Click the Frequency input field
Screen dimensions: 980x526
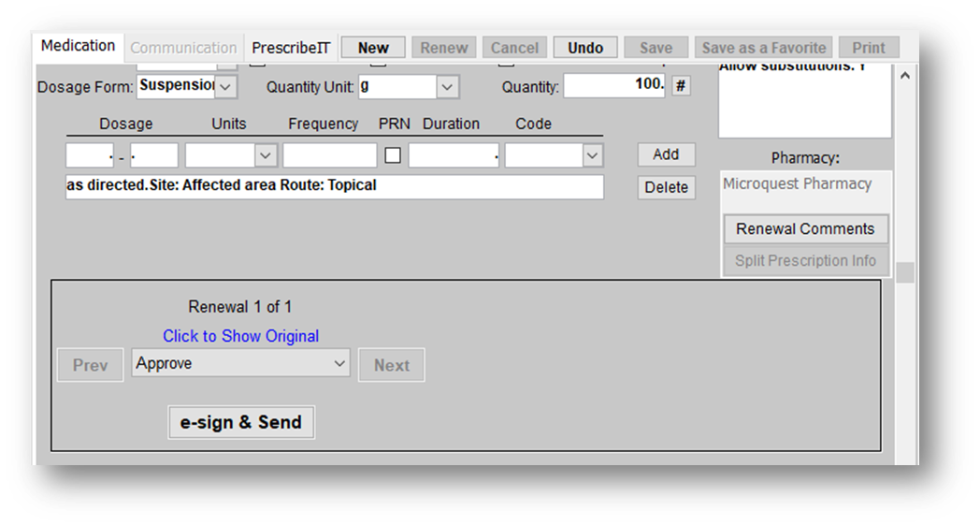pyautogui.click(x=329, y=155)
